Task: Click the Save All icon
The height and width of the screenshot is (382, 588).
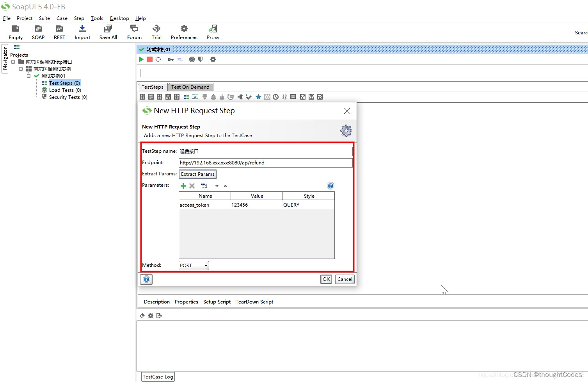Action: point(108,32)
